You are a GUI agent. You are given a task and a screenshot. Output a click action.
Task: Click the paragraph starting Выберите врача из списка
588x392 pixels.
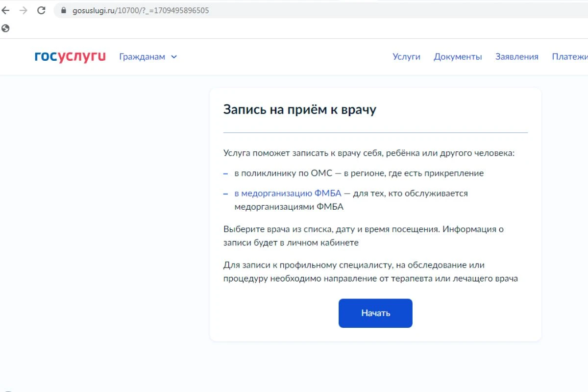click(x=364, y=236)
